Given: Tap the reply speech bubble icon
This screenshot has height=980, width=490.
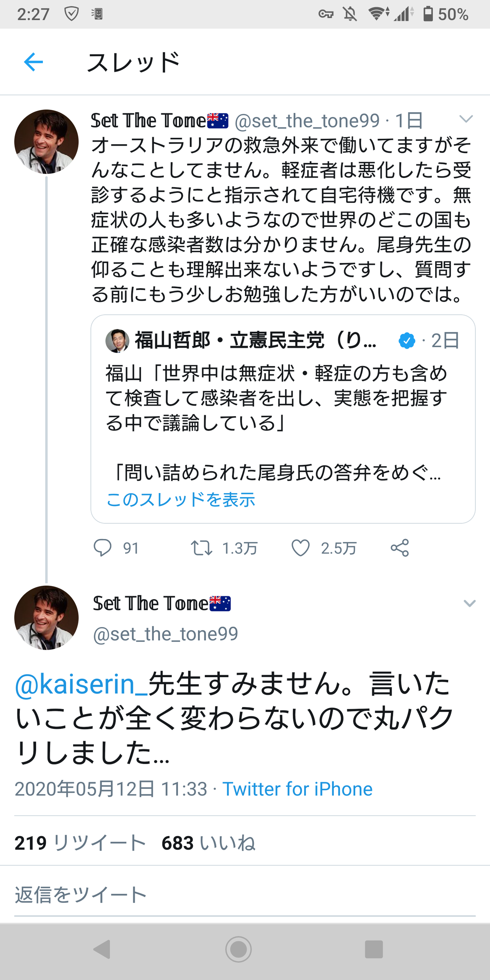Looking at the screenshot, I should pyautogui.click(x=102, y=548).
